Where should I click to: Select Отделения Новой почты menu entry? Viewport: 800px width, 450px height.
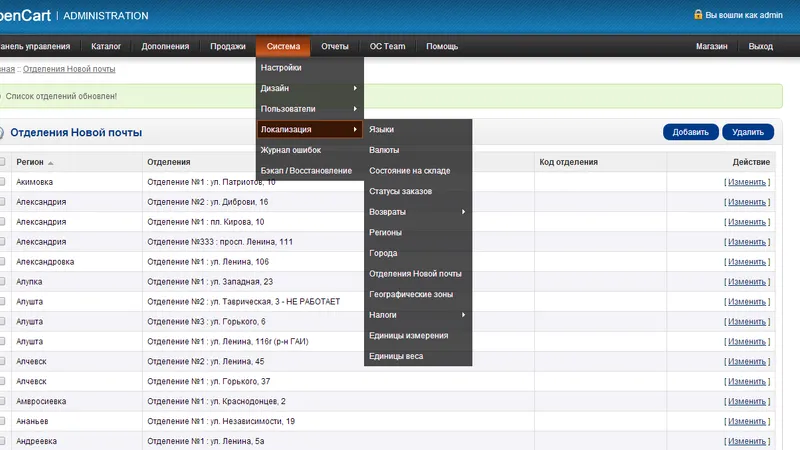[x=415, y=273]
